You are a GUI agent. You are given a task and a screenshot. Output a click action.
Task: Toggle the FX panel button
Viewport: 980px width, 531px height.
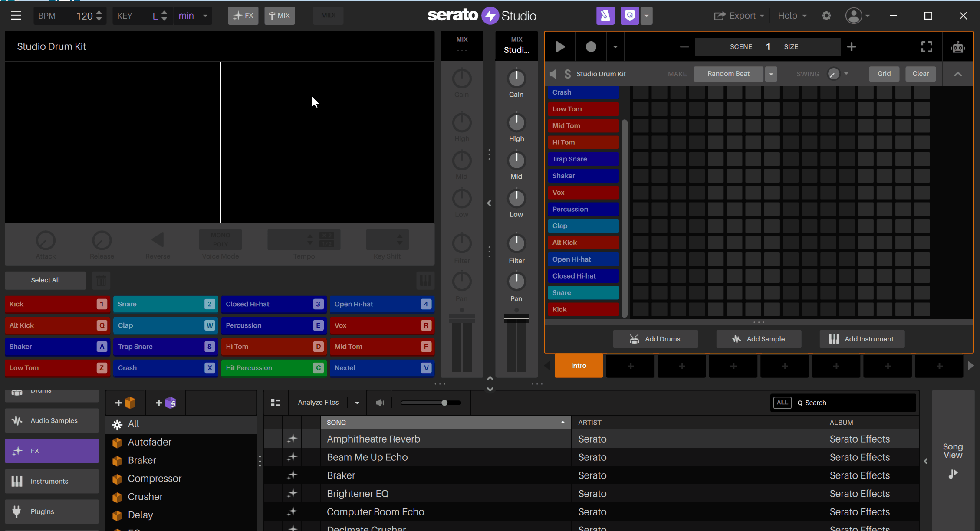(243, 16)
